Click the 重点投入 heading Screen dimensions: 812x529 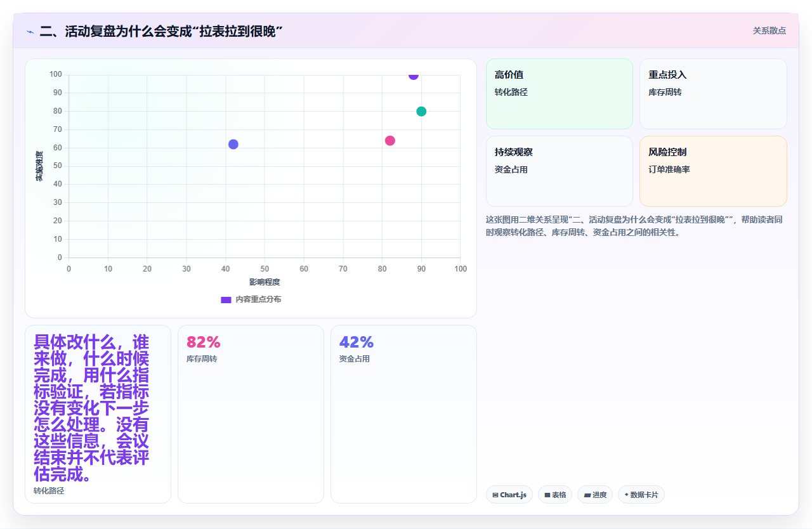(667, 75)
